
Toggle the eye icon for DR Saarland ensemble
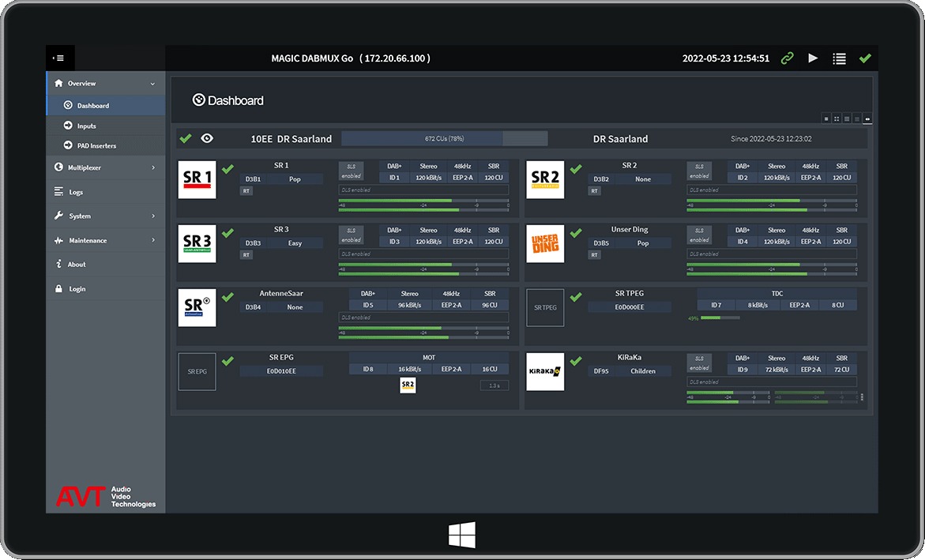coord(207,138)
